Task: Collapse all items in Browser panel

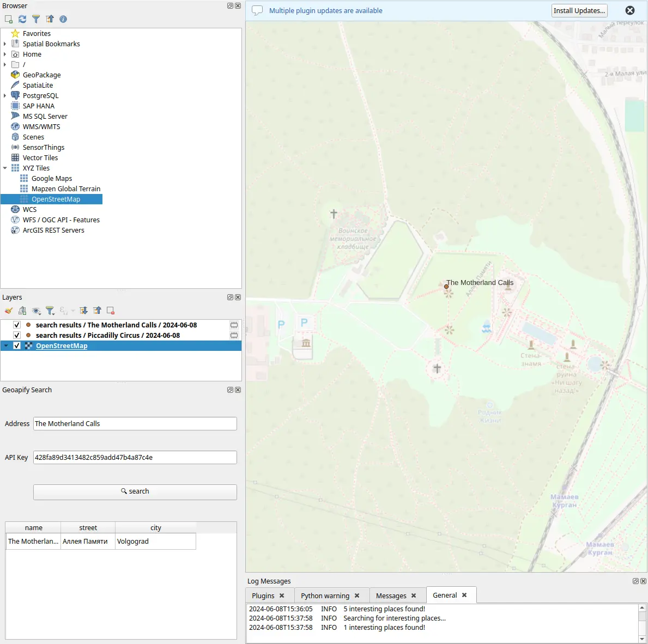Action: [50, 19]
